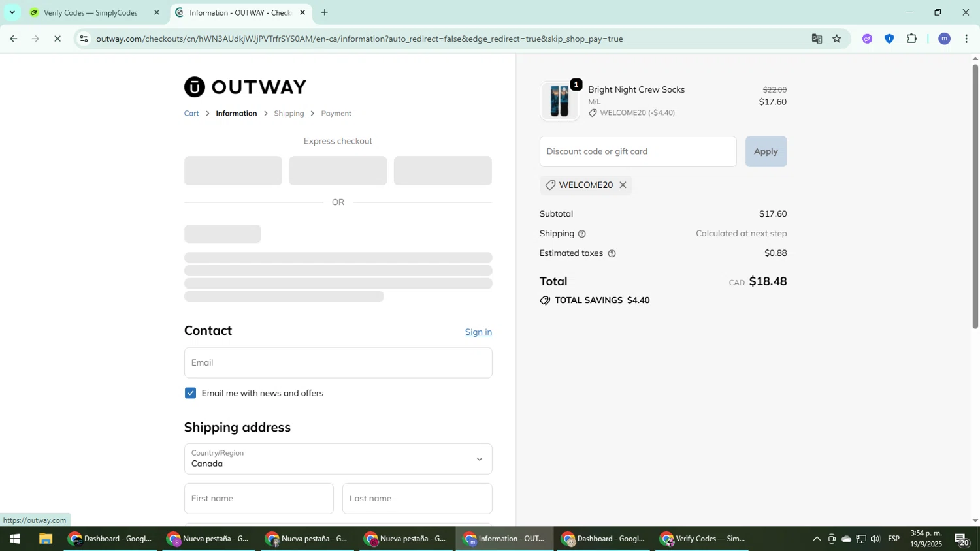Open the Windows Start menu

(14, 539)
